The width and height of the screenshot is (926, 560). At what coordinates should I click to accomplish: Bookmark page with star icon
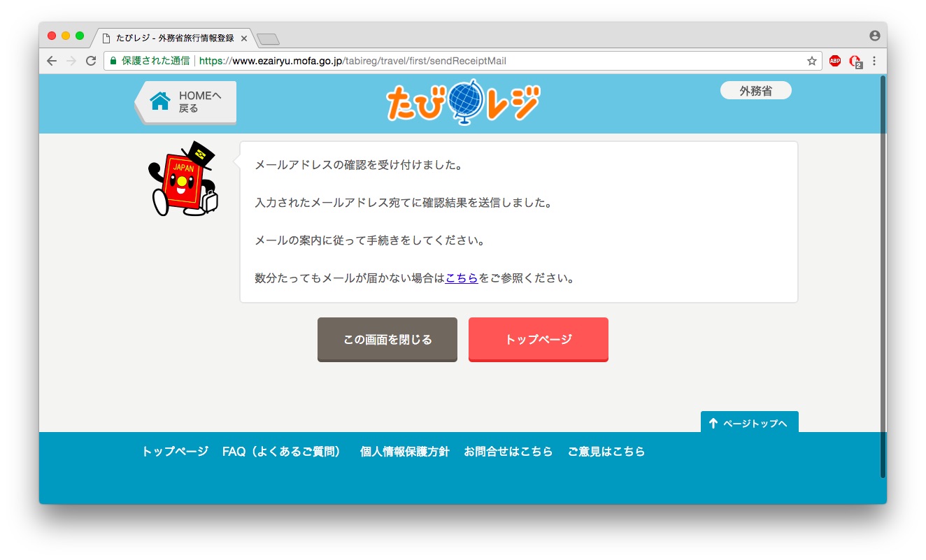(x=811, y=61)
